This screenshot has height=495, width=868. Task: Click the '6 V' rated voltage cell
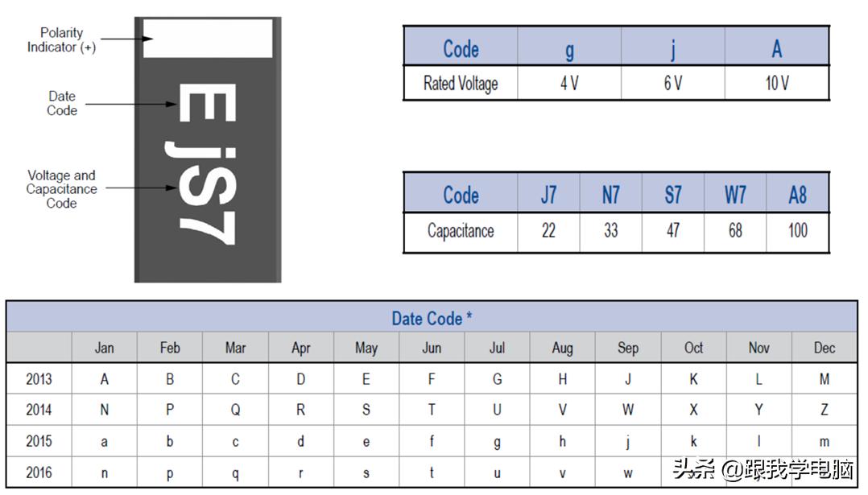click(672, 84)
